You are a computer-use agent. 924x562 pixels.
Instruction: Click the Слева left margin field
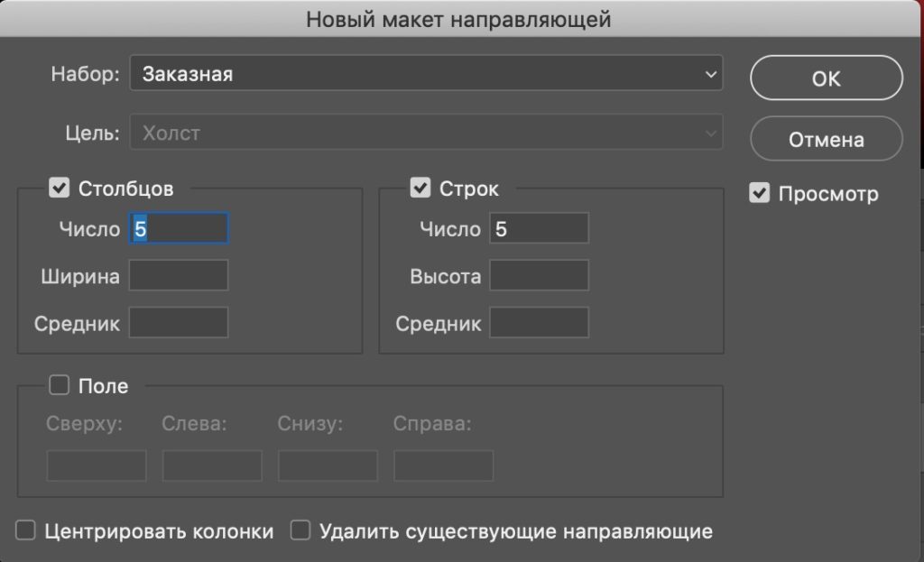click(x=212, y=466)
